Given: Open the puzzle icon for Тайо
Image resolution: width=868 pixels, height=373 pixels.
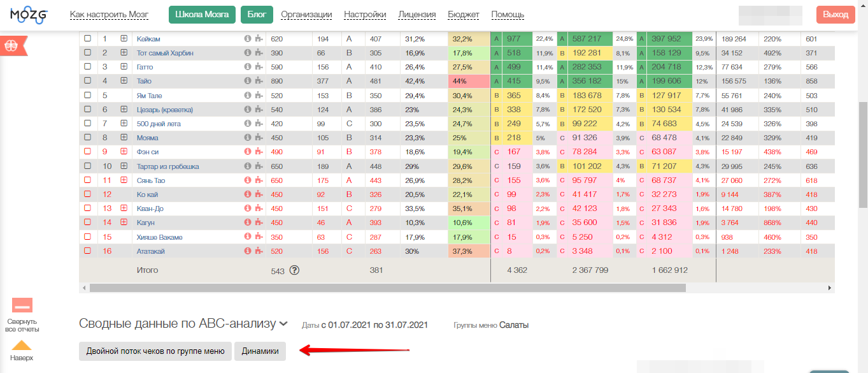Looking at the screenshot, I should pos(258,81).
